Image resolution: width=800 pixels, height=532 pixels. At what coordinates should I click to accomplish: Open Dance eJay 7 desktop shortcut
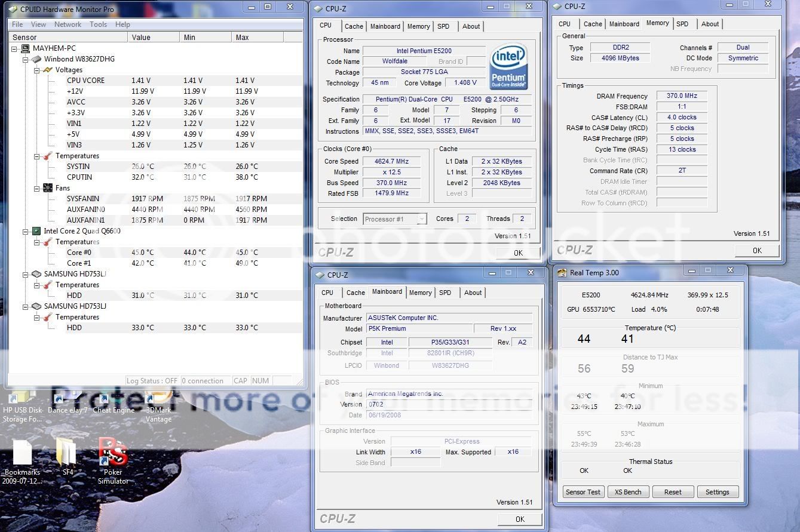pyautogui.click(x=68, y=400)
